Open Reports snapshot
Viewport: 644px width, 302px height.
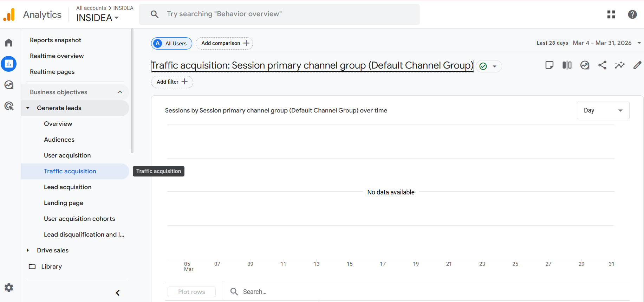pyautogui.click(x=56, y=40)
